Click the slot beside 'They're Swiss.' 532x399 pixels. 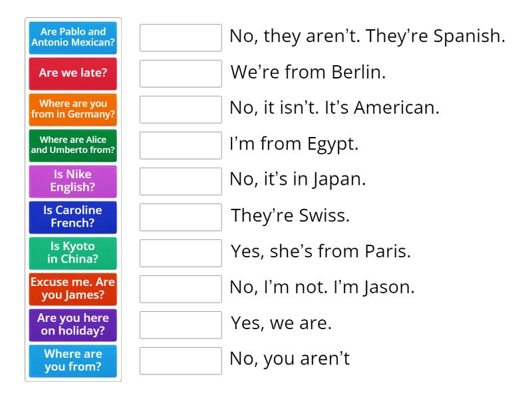tap(181, 217)
